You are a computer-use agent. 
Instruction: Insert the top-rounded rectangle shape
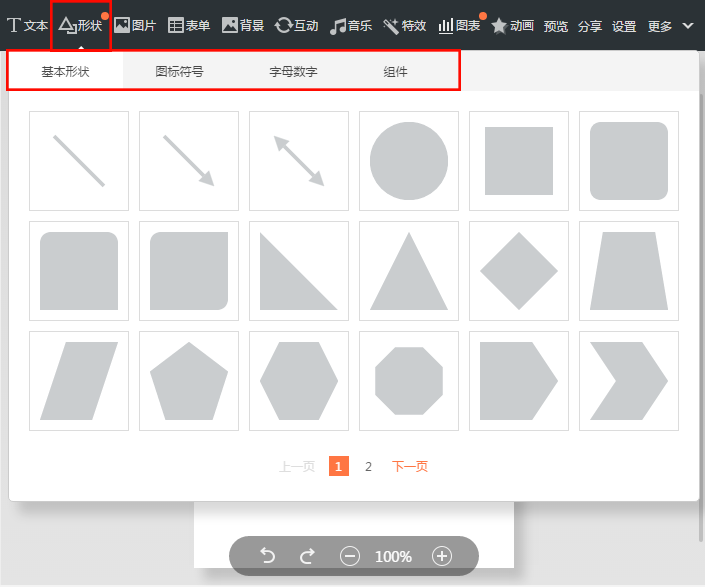click(x=79, y=271)
